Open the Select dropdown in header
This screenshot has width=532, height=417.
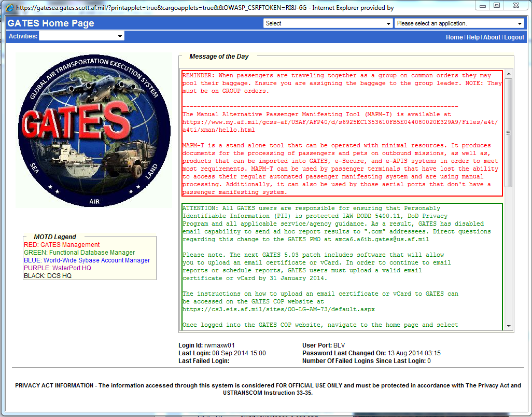(x=328, y=23)
